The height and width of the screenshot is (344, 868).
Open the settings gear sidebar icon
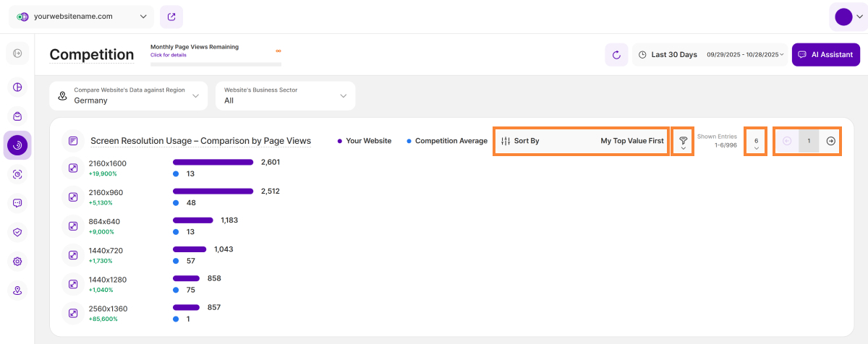tap(18, 261)
